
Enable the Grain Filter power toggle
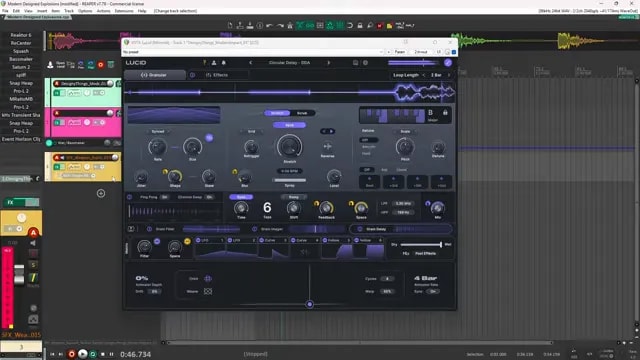149,229
